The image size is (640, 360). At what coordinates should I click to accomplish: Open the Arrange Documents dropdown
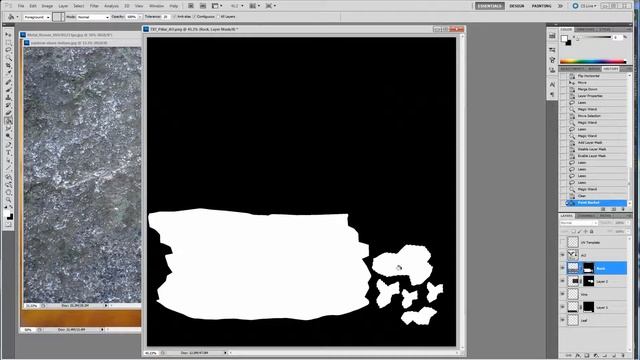255,6
